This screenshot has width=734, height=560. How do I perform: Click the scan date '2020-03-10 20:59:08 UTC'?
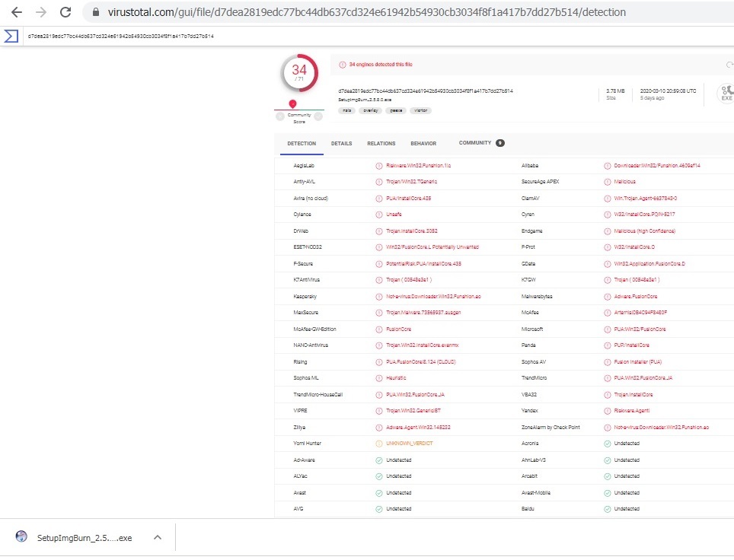tap(668, 91)
